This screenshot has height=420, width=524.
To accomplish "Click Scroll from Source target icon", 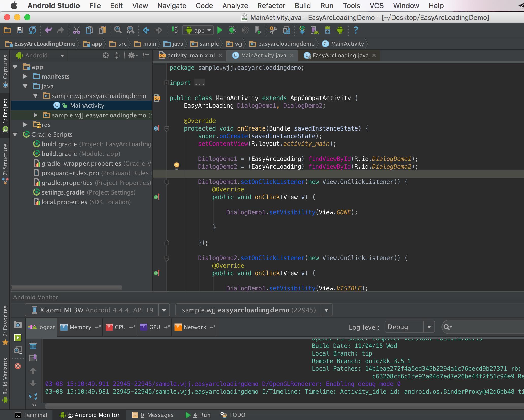I will click(x=105, y=55).
